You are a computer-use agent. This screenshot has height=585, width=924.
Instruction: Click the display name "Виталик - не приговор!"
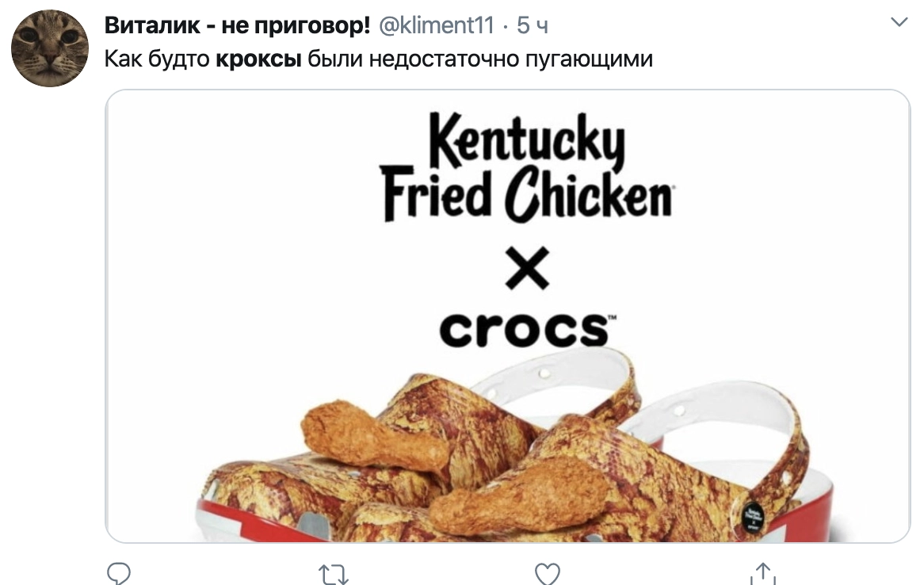pyautogui.click(x=238, y=25)
